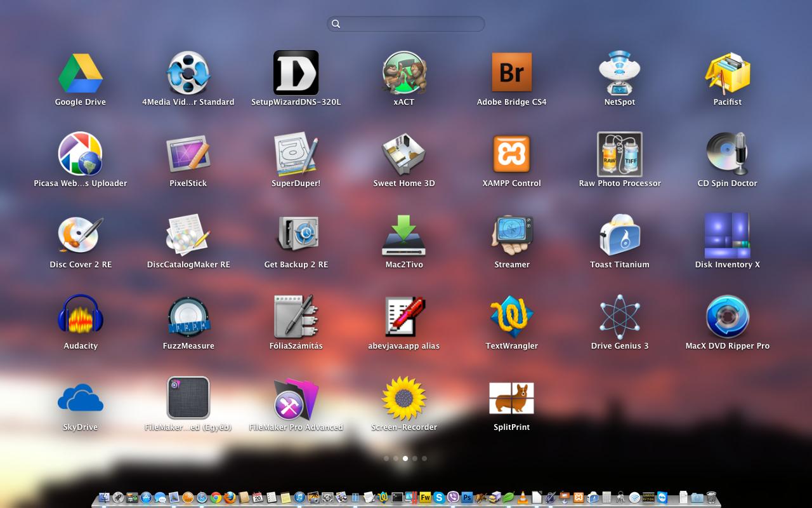This screenshot has height=508, width=812.
Task: Launch Disk Inventory X
Action: pyautogui.click(x=728, y=235)
